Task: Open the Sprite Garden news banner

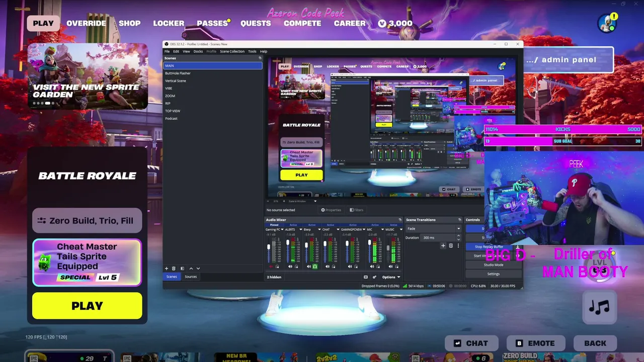Action: [x=88, y=76]
